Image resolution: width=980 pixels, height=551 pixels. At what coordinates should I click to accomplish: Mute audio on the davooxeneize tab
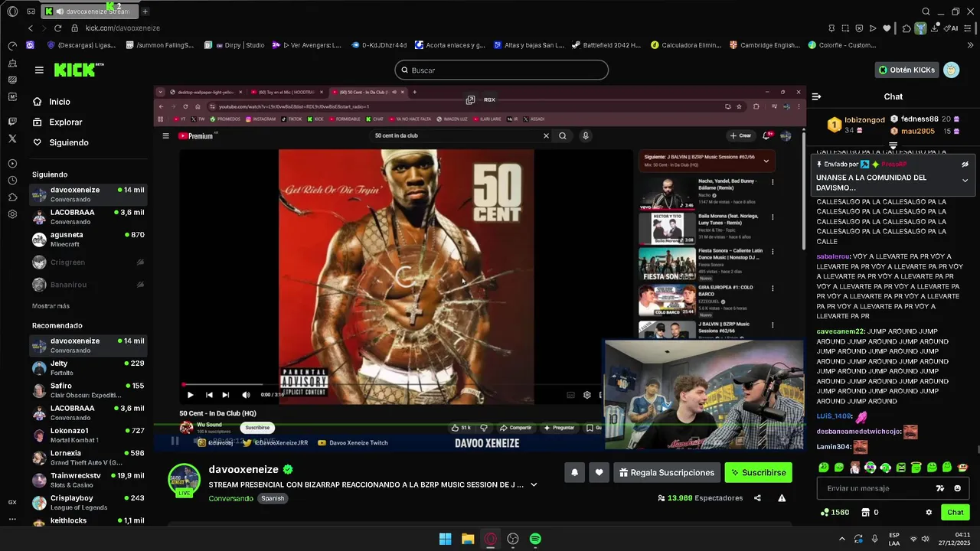click(60, 11)
